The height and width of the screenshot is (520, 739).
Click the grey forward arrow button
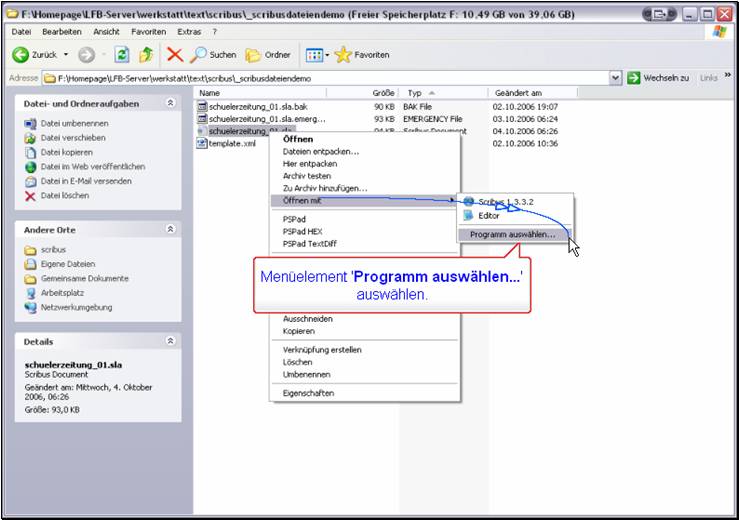[86, 55]
